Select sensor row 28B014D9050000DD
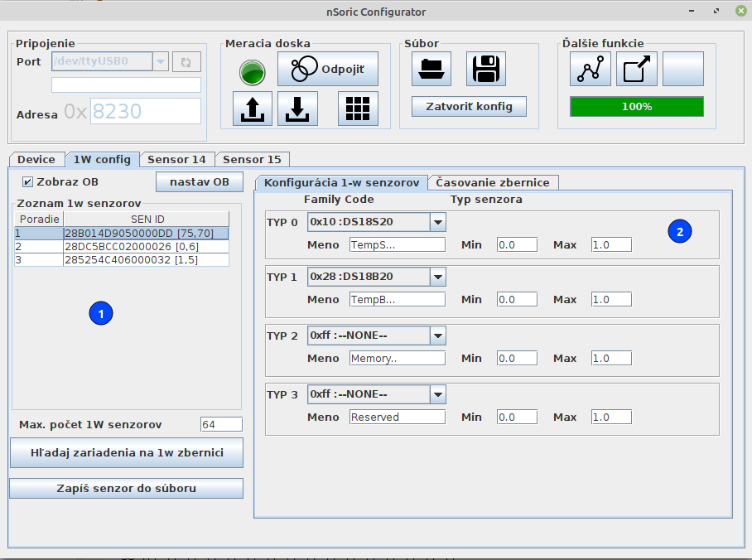The height and width of the screenshot is (560, 752). (x=122, y=234)
